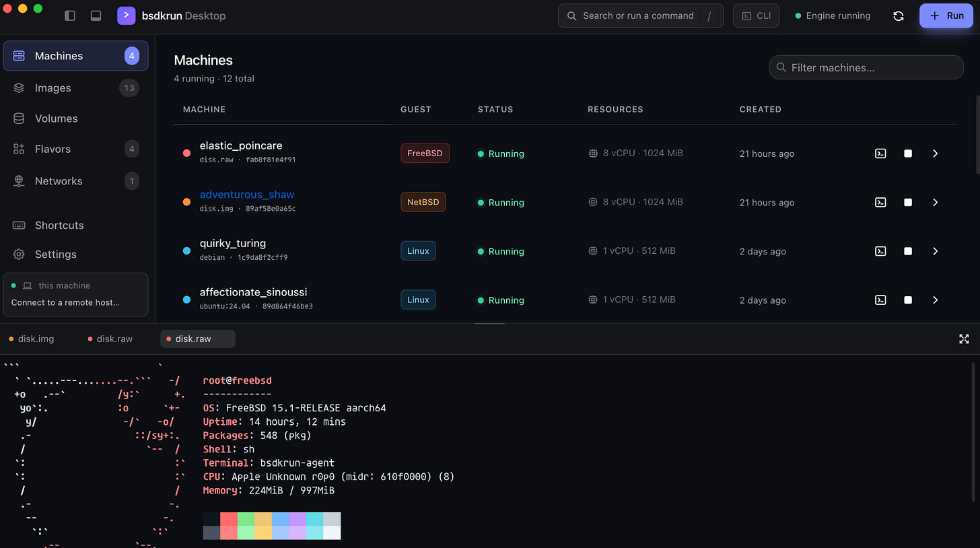
Task: Open the quirky_turing machine name
Action: click(233, 243)
